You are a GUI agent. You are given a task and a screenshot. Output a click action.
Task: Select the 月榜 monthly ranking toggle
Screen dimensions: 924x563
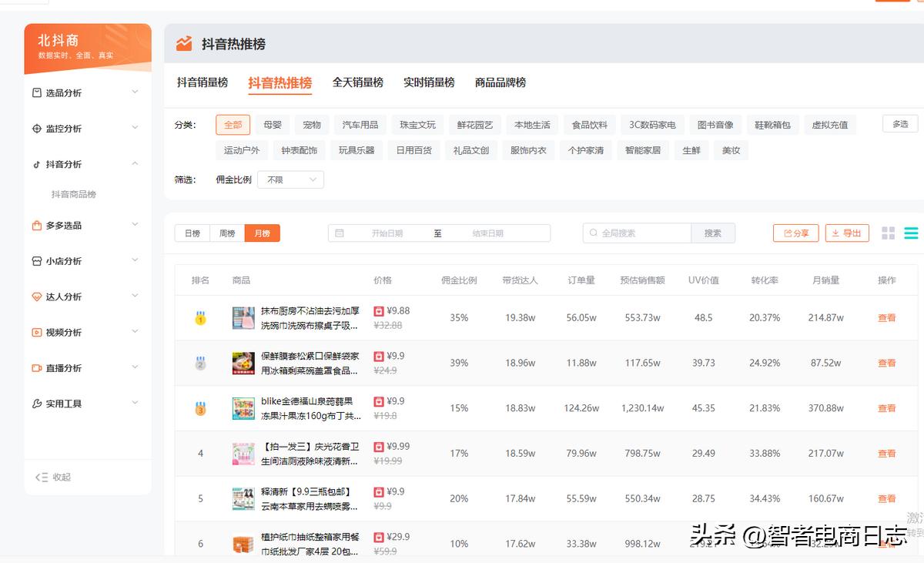coord(262,233)
